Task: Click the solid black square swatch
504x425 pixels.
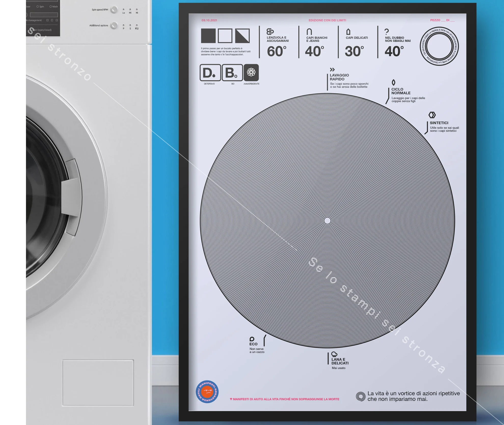Action: pyautogui.click(x=208, y=36)
